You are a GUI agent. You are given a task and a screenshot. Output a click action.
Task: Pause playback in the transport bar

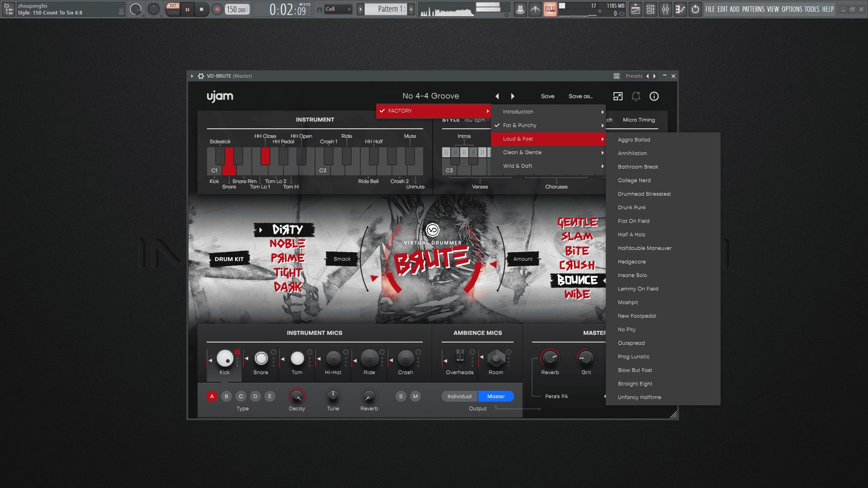point(187,9)
